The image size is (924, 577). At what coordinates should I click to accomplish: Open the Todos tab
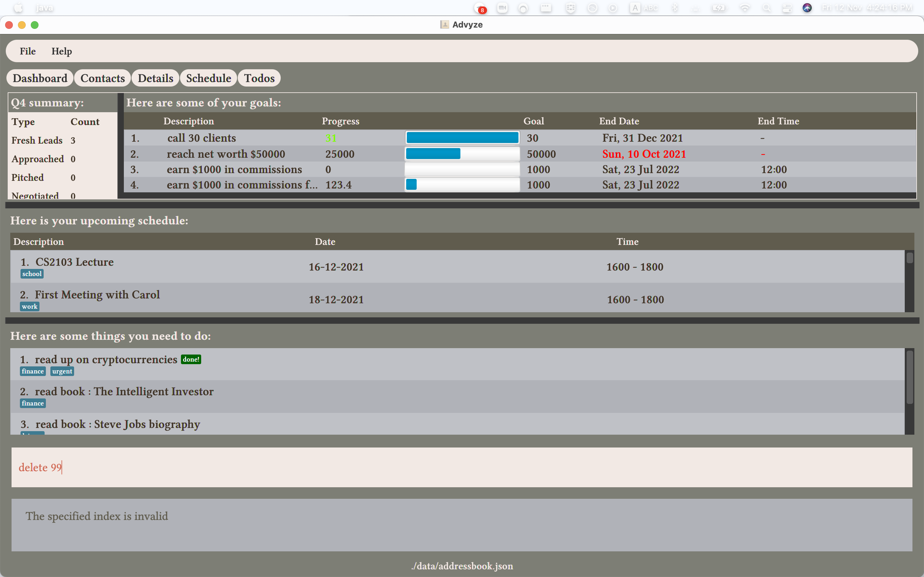point(259,78)
